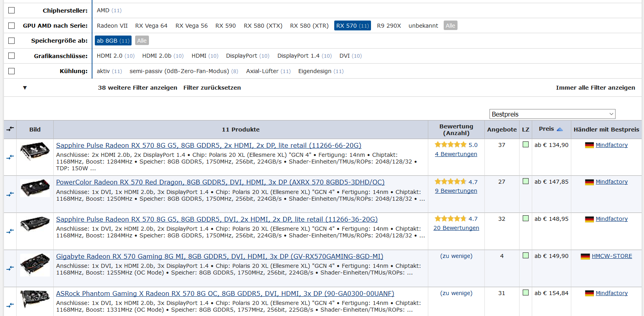Click Alle button in Speichergröße row
Viewport: 644px width, 316px height.
pyautogui.click(x=142, y=41)
